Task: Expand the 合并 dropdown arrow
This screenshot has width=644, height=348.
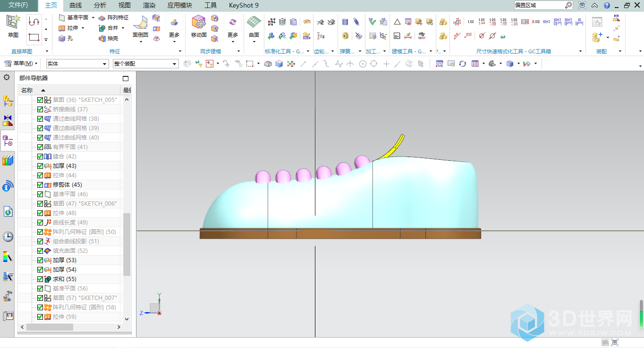Action: tap(123, 28)
